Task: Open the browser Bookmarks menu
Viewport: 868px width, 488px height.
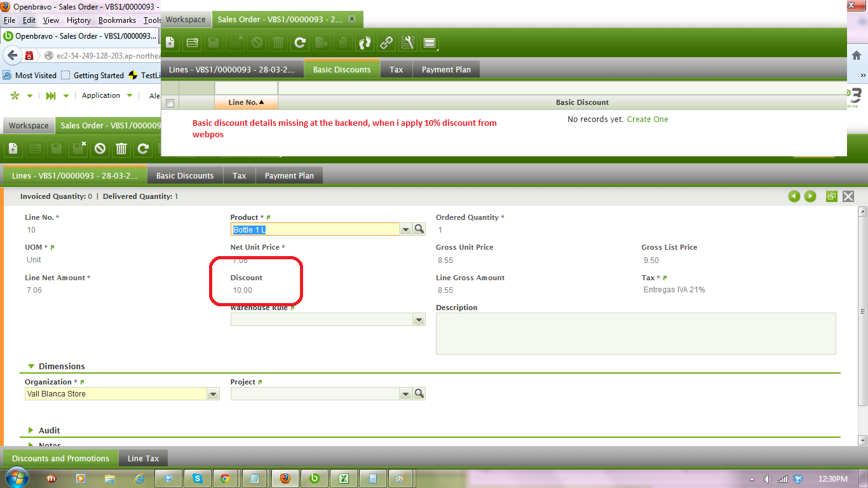Action: click(x=117, y=20)
